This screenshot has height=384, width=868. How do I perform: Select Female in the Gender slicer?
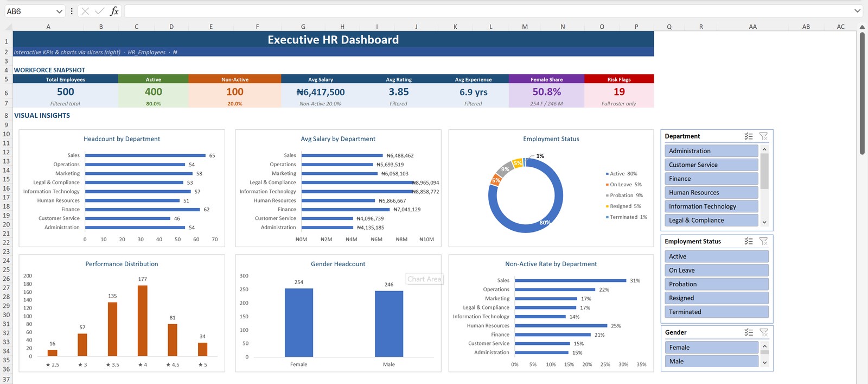tap(711, 347)
